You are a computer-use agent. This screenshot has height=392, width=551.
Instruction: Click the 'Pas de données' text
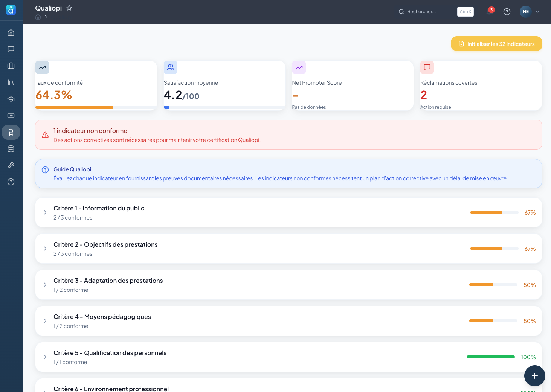[x=309, y=107]
